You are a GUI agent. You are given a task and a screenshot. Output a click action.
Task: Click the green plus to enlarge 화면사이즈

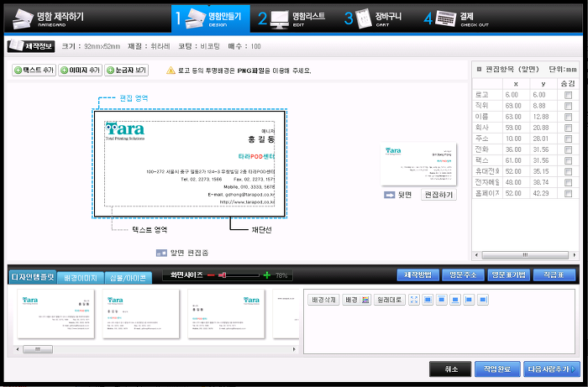tap(266, 275)
